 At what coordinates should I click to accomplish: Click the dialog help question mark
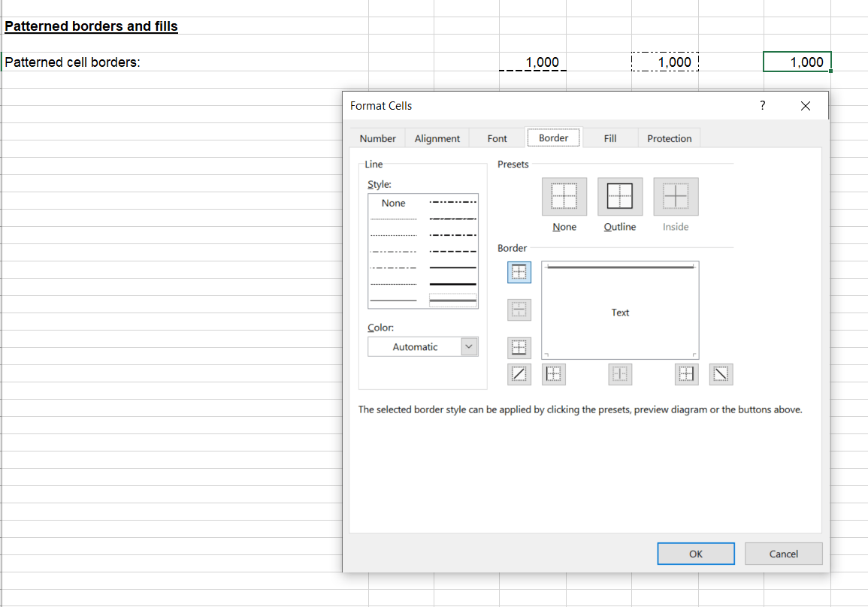click(762, 106)
